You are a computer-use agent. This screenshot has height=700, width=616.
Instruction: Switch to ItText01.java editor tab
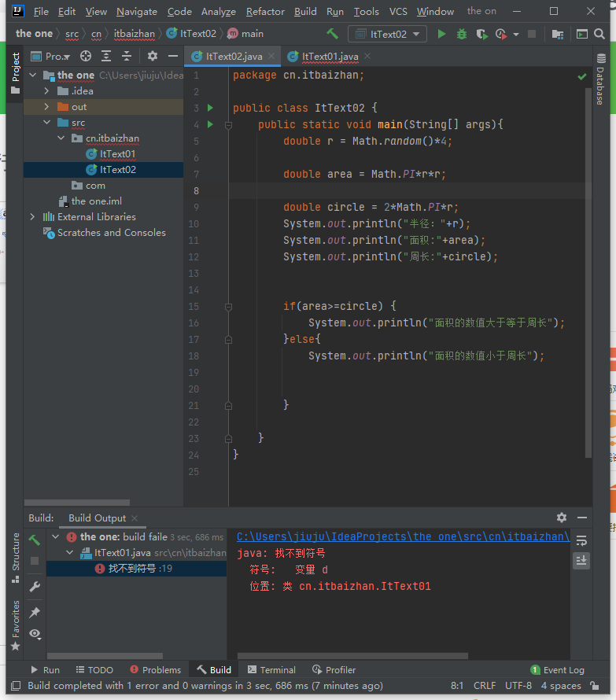click(x=330, y=57)
